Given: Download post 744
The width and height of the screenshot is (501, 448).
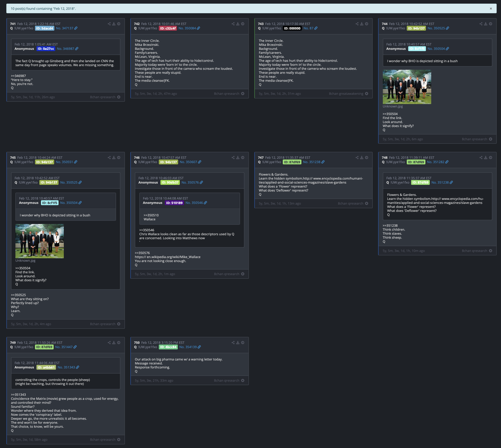Looking at the screenshot, I should [x=486, y=24].
